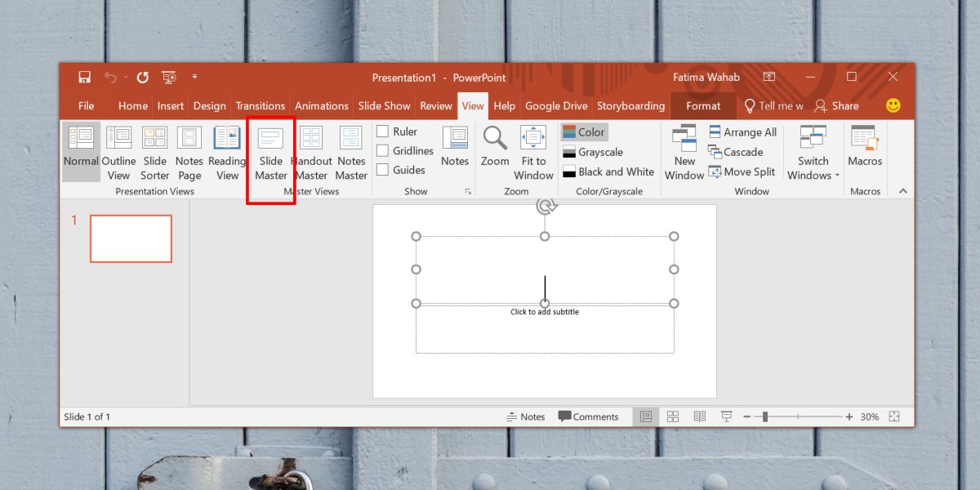Collapse the ribbon

pos(902,190)
